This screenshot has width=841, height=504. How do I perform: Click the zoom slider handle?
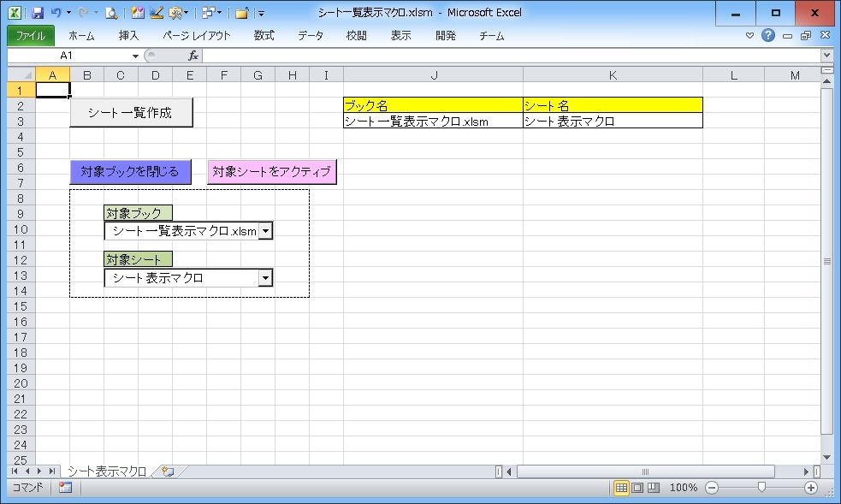point(761,487)
